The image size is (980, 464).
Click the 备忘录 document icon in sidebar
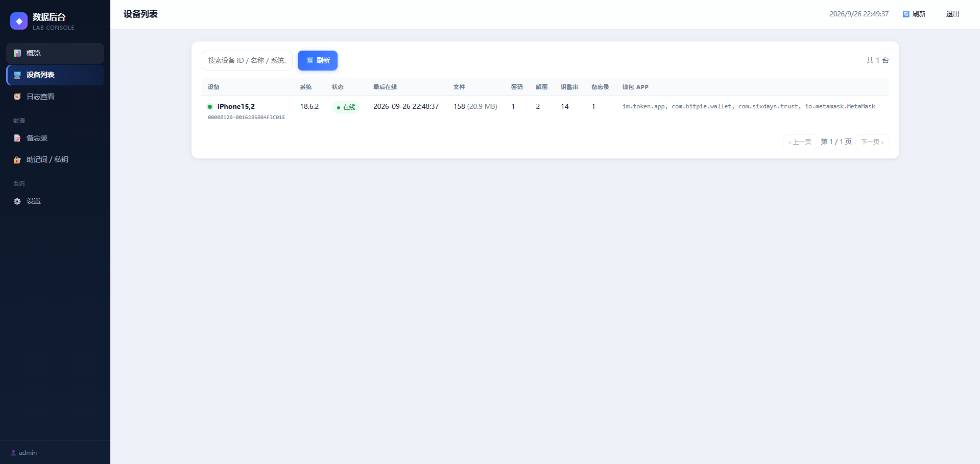[x=17, y=138]
